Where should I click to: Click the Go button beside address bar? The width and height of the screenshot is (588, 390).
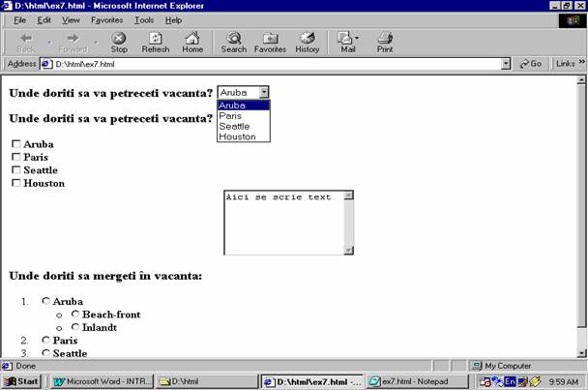(530, 64)
